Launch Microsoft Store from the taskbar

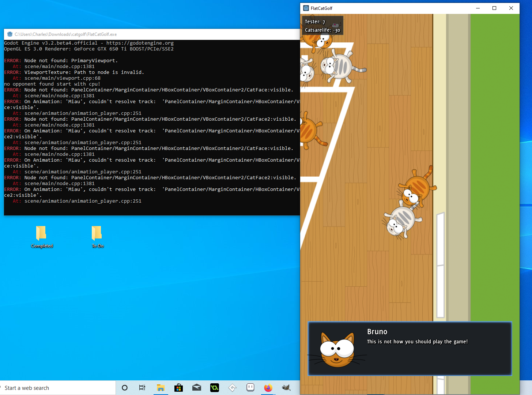178,388
